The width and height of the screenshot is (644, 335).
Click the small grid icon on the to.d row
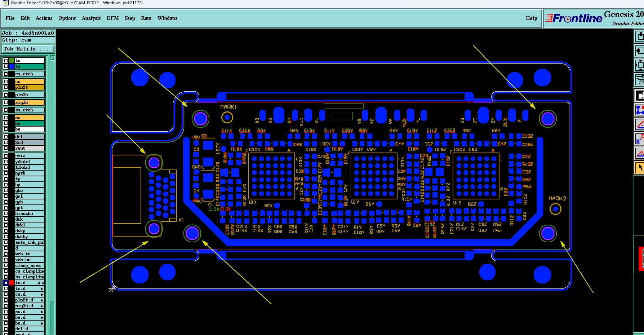tap(43, 283)
